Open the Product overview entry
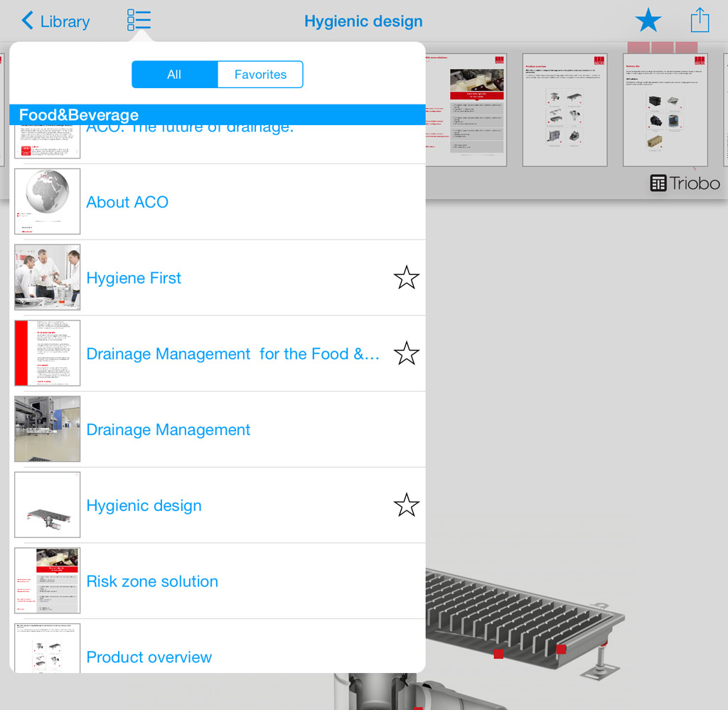 coord(149,657)
